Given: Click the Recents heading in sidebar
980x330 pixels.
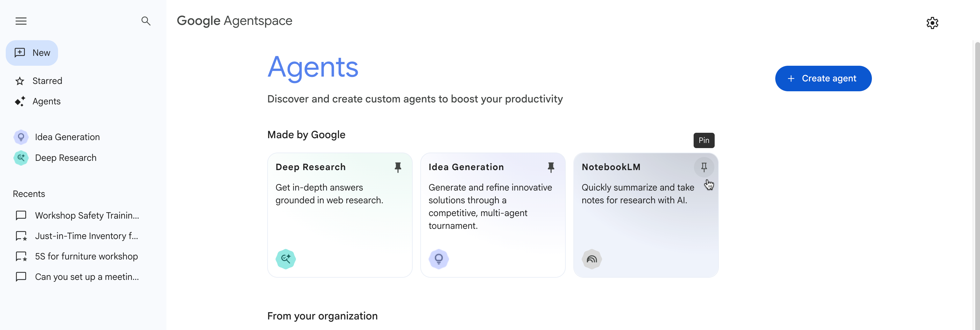Looking at the screenshot, I should click(x=29, y=194).
